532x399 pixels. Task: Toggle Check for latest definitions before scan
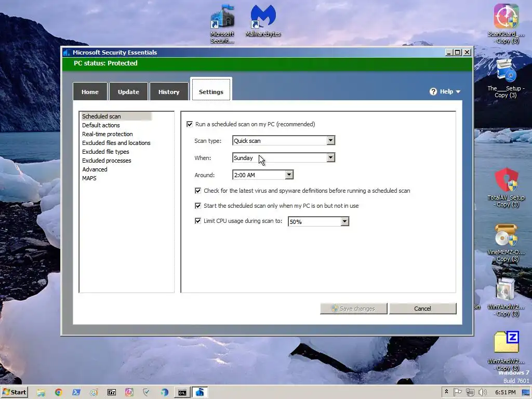pyautogui.click(x=198, y=191)
